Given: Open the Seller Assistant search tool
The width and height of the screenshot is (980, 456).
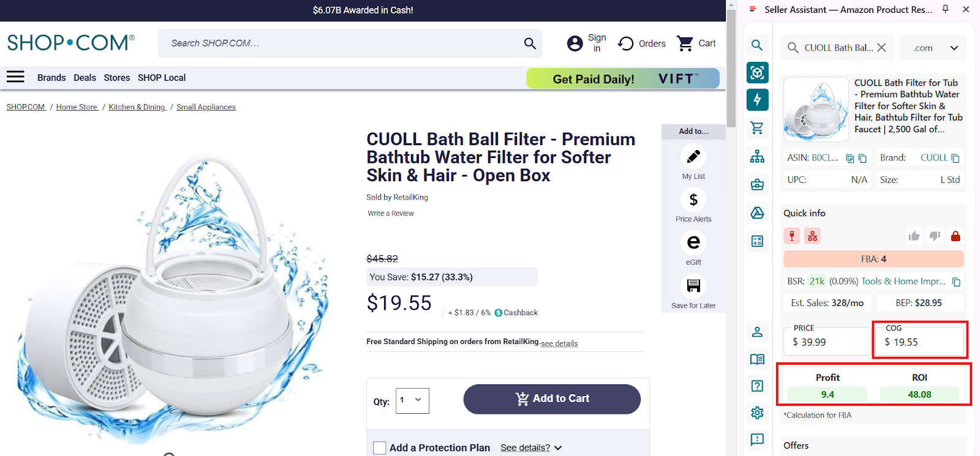Looking at the screenshot, I should pos(757,45).
